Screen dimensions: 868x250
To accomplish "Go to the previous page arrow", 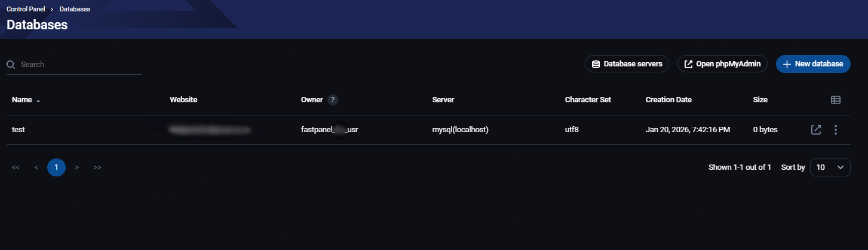I will click(36, 167).
